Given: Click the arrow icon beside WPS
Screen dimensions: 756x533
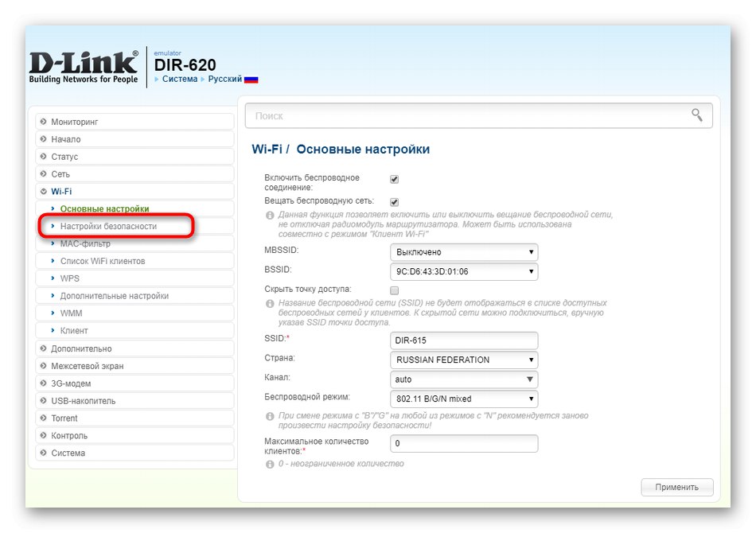Looking at the screenshot, I should [x=52, y=278].
